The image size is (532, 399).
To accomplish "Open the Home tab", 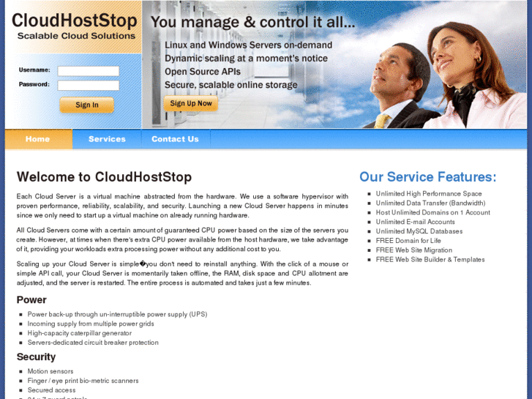I will (x=38, y=139).
